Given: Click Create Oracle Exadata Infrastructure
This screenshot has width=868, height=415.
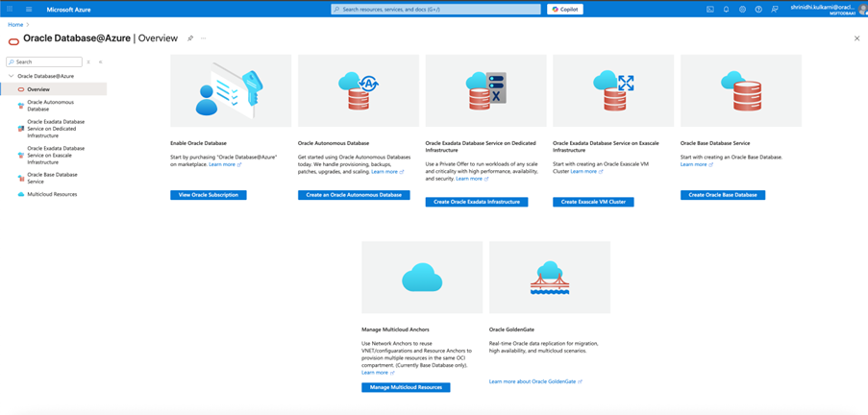Looking at the screenshot, I should click(477, 202).
